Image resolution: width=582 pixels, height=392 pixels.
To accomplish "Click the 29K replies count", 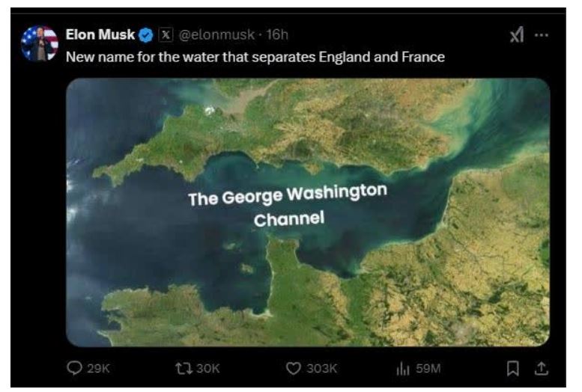I will (x=97, y=368).
